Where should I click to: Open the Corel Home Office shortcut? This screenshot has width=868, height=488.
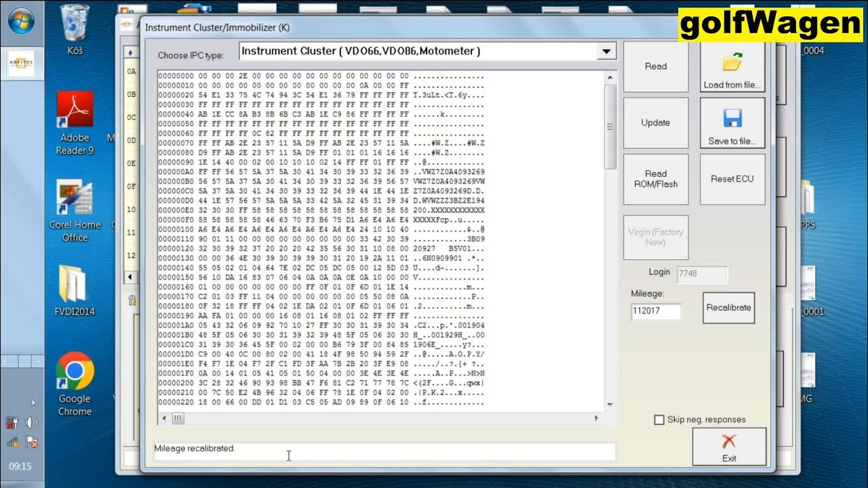pos(75,211)
